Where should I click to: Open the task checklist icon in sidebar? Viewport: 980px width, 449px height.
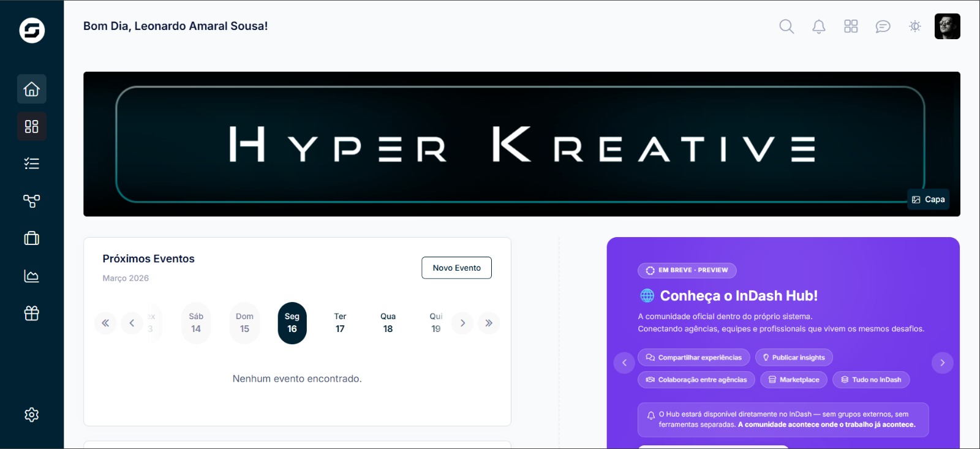pyautogui.click(x=32, y=164)
